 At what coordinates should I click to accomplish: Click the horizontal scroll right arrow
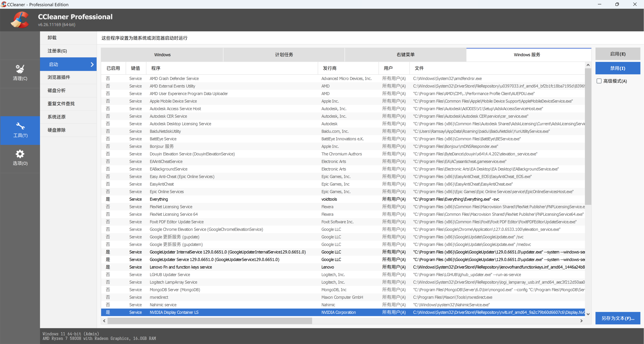pos(581,321)
